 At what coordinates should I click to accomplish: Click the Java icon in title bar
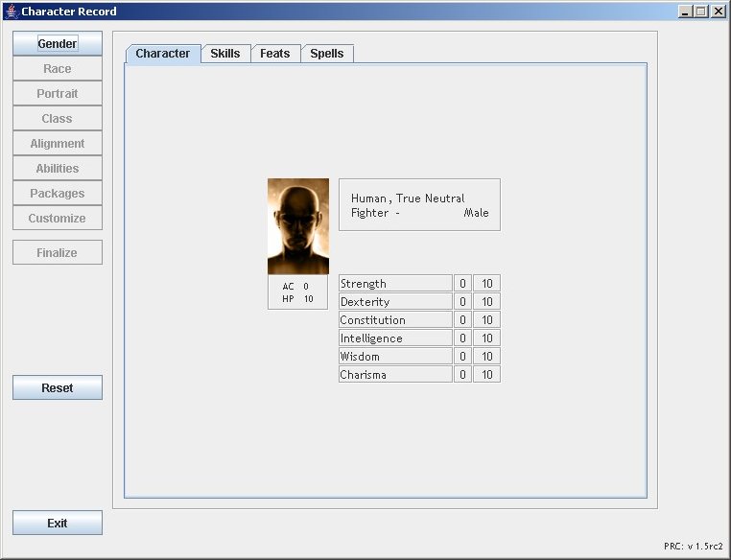pyautogui.click(x=12, y=12)
